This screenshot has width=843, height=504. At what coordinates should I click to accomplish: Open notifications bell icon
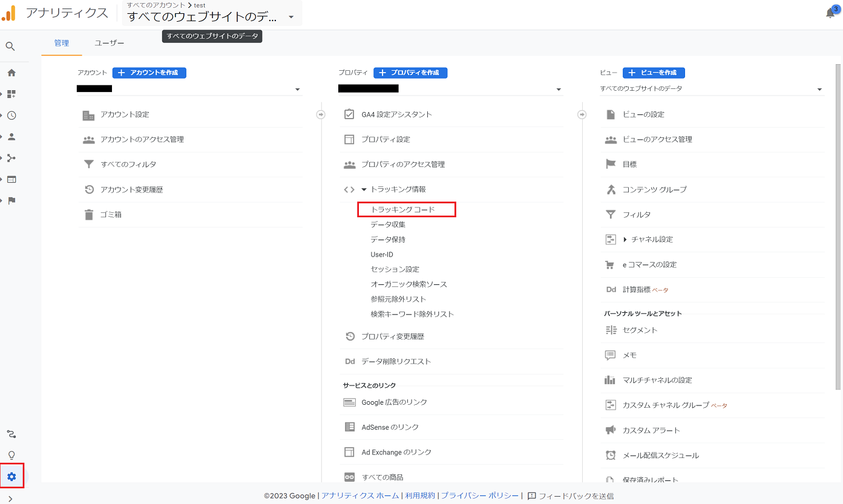coord(830,13)
